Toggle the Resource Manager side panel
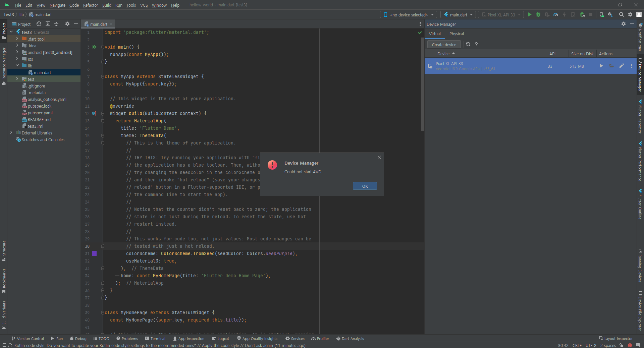 tap(4, 66)
